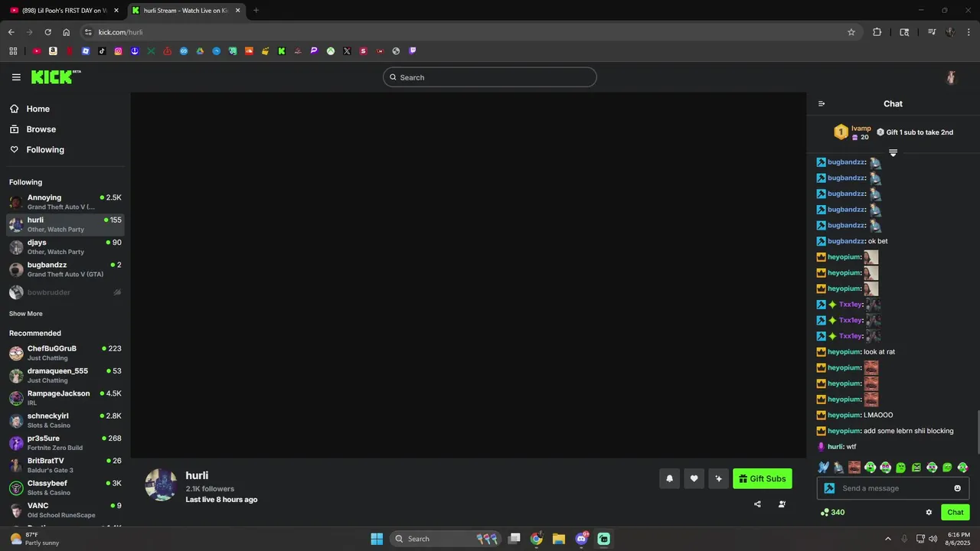980x551 pixels.
Task: Open Chrome from the taskbar
Action: click(537, 539)
